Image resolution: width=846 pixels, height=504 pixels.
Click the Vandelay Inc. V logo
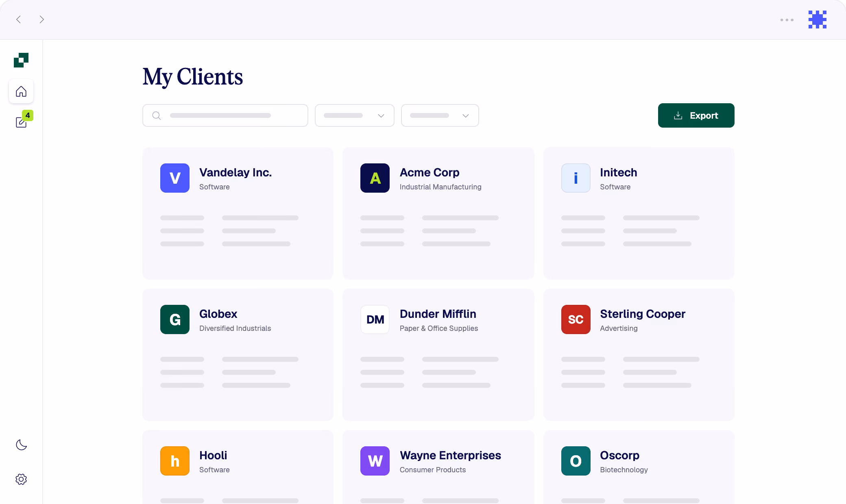175,178
